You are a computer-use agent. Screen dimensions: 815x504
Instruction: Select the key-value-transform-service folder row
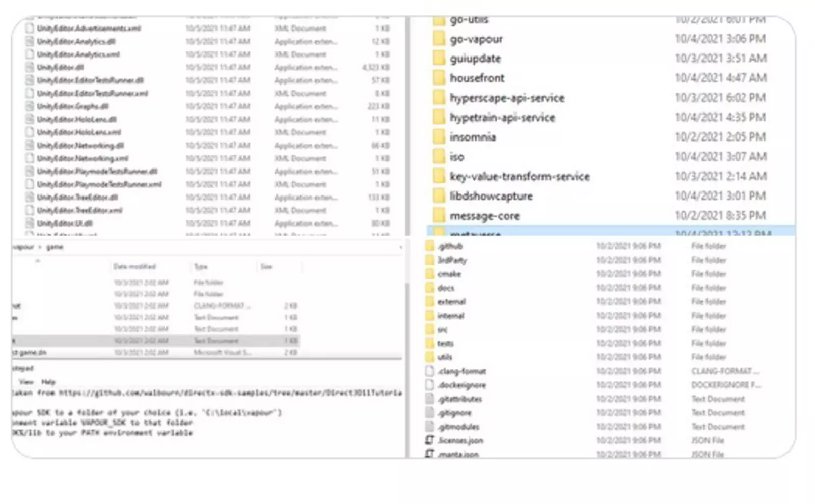[520, 177]
